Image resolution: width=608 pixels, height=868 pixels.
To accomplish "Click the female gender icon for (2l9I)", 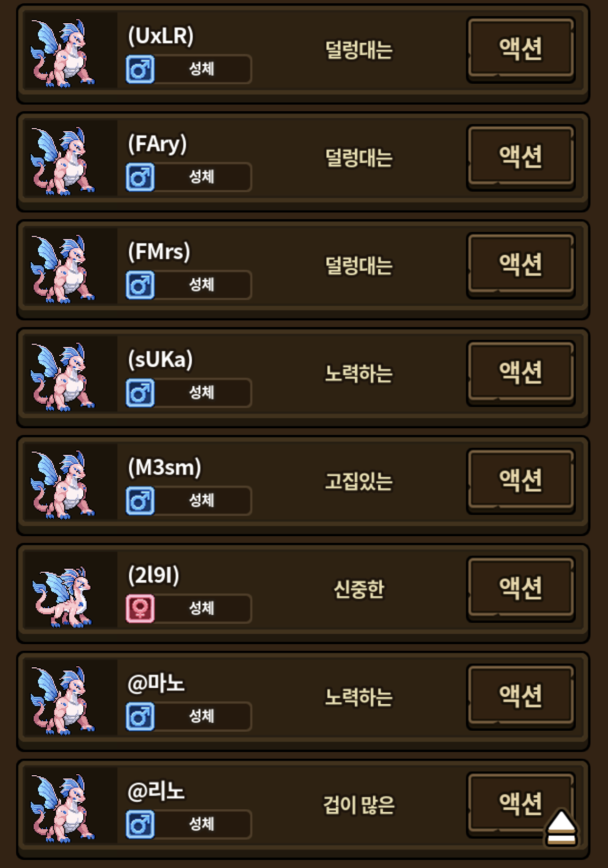I will [x=140, y=609].
